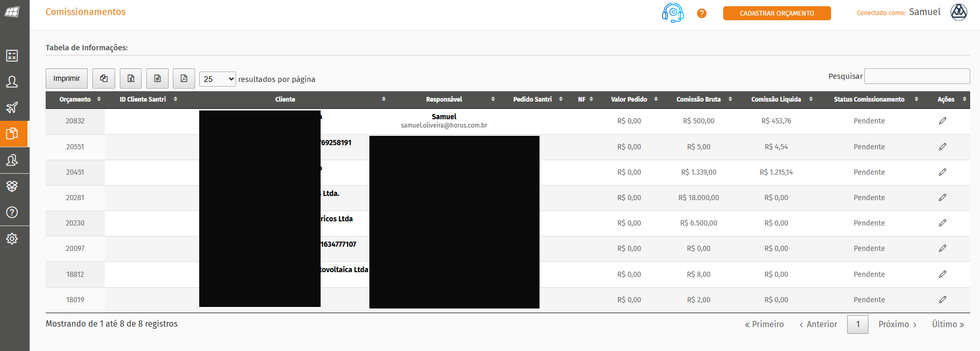Image resolution: width=980 pixels, height=351 pixels.
Task: Click the Cadastrar Orçamento button
Action: (x=777, y=13)
